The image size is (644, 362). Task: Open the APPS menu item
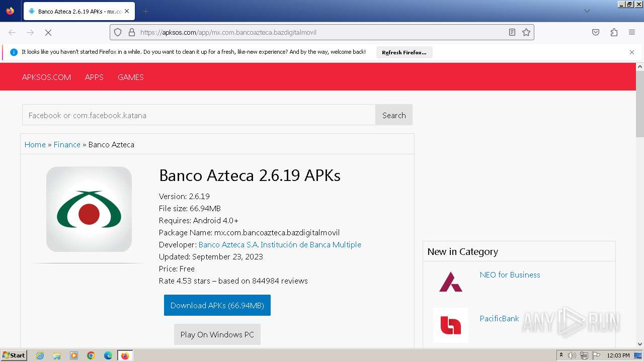coord(94,77)
